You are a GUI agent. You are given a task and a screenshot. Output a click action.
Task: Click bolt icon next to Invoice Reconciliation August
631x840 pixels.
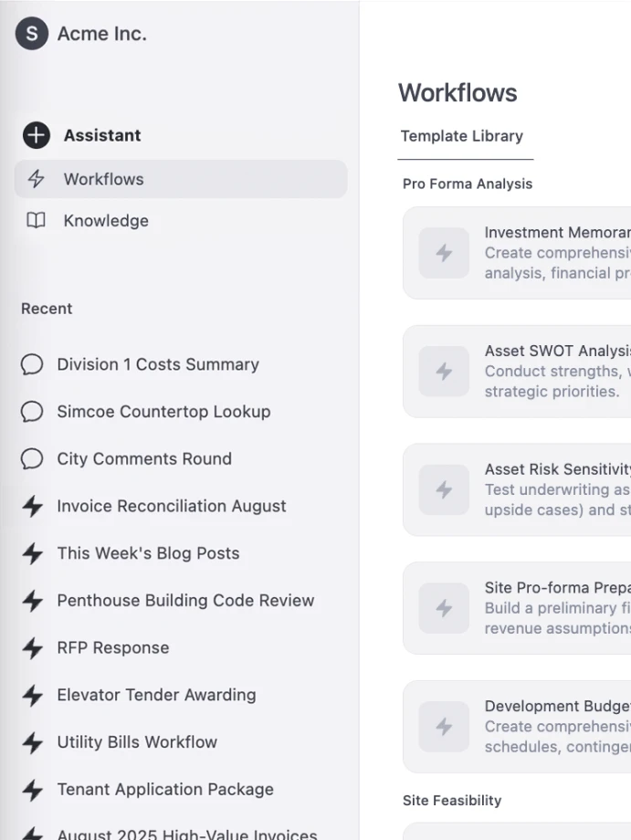(33, 506)
